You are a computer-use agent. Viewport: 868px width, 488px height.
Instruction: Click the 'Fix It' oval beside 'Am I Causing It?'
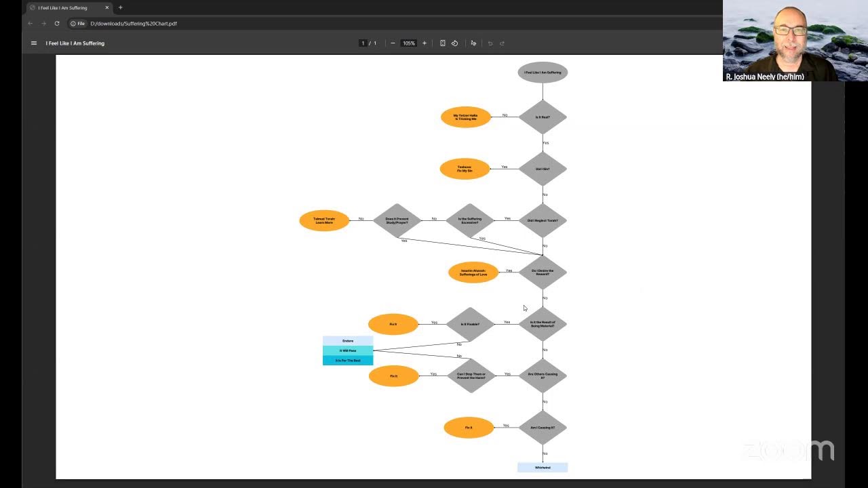pos(469,428)
